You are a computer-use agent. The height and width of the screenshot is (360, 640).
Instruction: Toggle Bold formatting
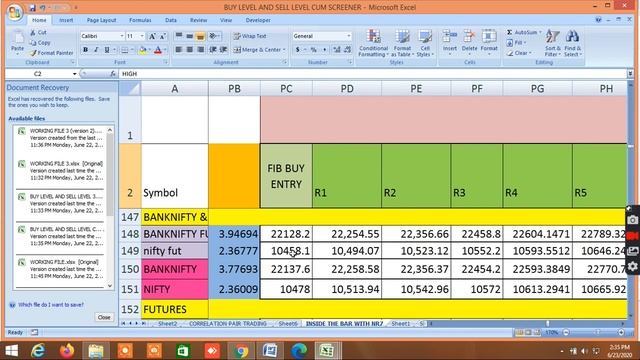tap(85, 50)
